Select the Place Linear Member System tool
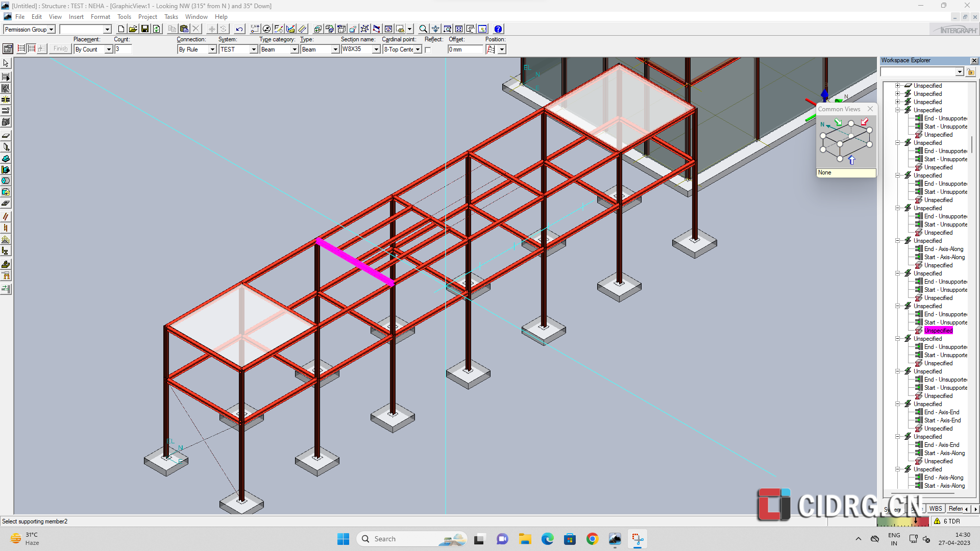Screen dimensions: 980x551 click(6, 77)
